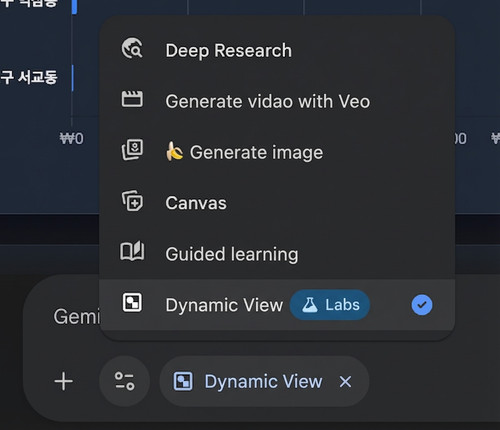Select Deep Research from the menu
The height and width of the screenshot is (430, 500).
point(277,50)
